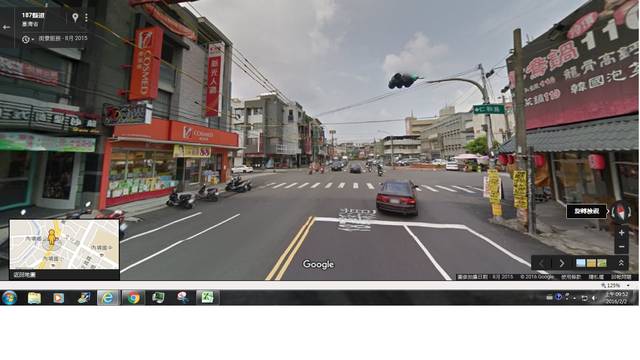This screenshot has height=360, width=640.
Task: Go to next imagery with right chevron
Action: [x=562, y=264]
